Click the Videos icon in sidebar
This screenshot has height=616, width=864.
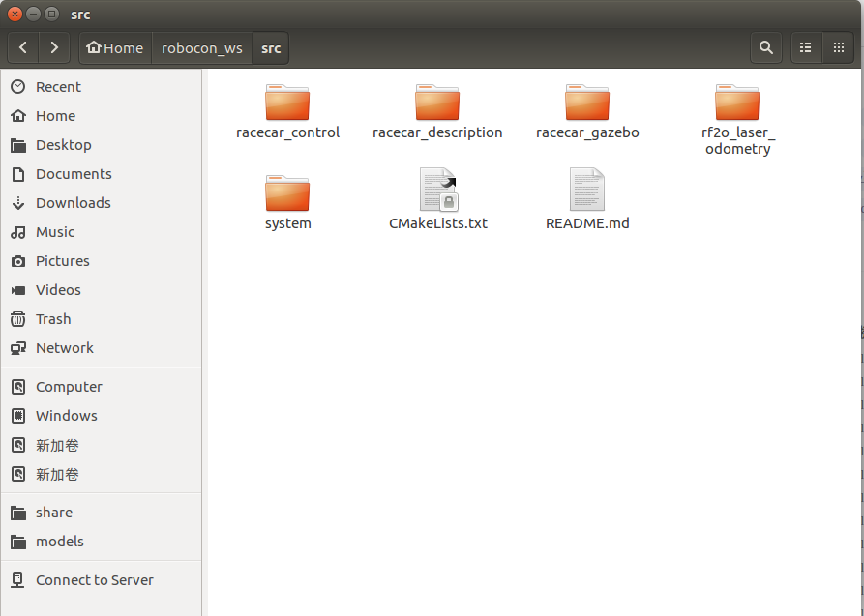[x=18, y=290]
